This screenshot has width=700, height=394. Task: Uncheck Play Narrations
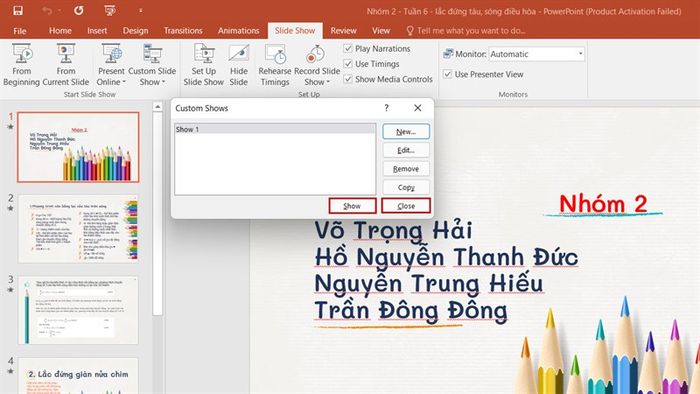click(x=348, y=49)
